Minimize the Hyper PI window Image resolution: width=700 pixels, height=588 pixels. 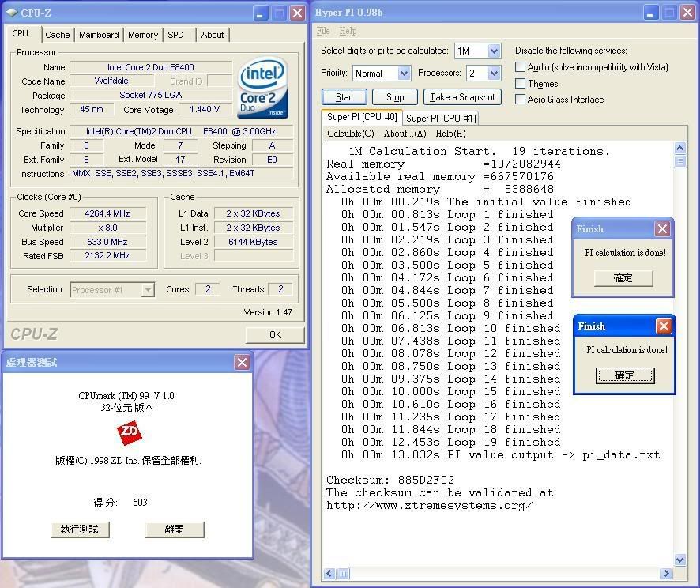coord(651,13)
